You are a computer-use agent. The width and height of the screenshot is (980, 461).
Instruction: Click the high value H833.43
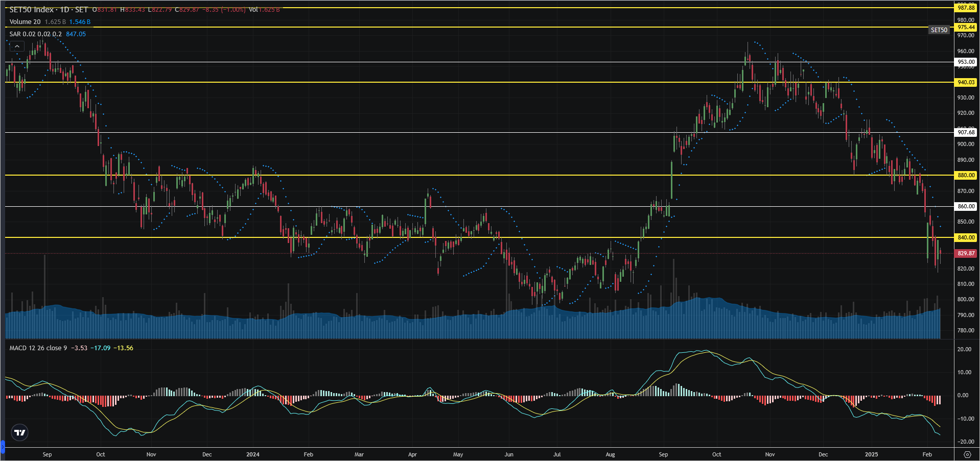(x=133, y=10)
